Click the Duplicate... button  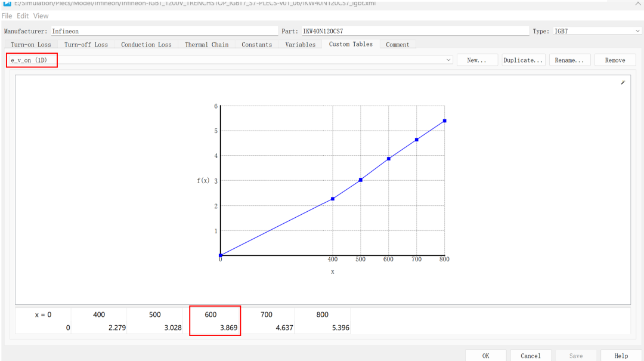(524, 60)
